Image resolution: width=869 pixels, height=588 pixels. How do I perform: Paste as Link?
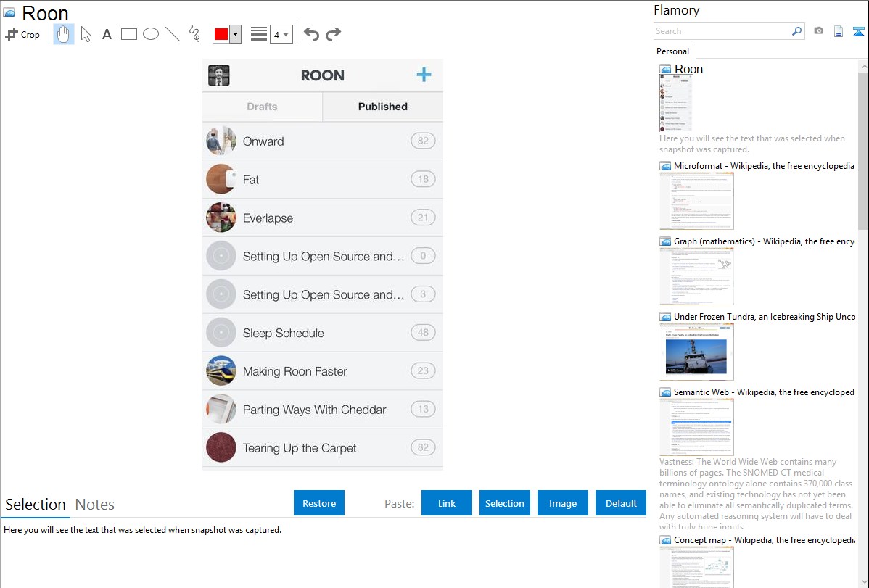(x=447, y=503)
